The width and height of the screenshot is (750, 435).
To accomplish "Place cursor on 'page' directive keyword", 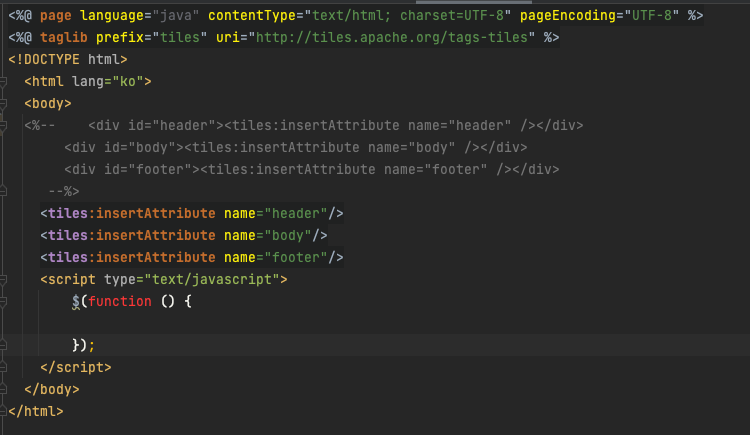I will pyautogui.click(x=55, y=16).
